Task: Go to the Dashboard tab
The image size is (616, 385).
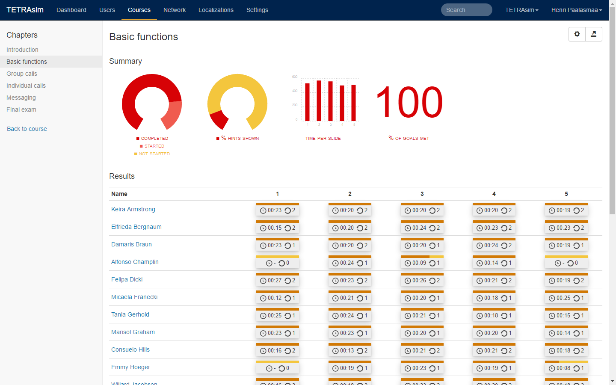Action: [72, 10]
